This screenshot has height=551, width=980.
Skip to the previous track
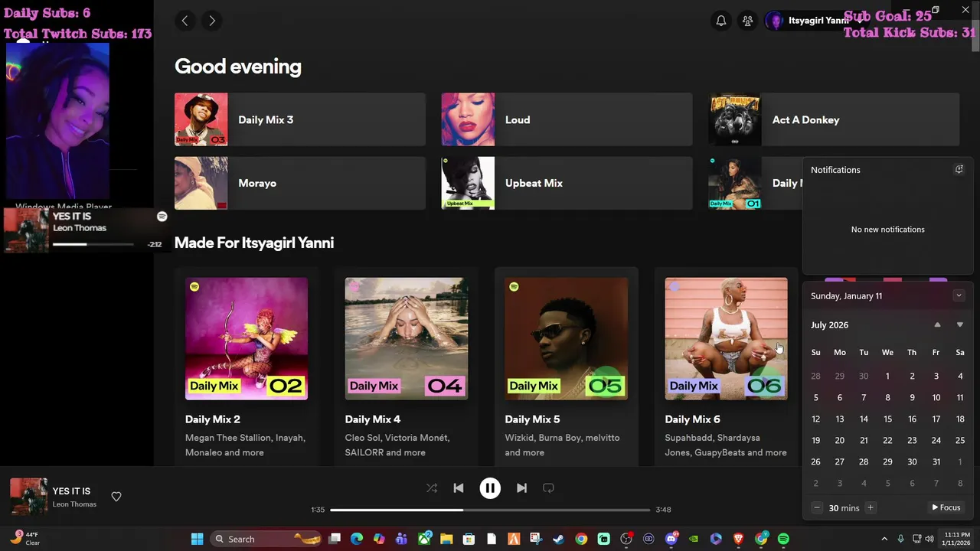(x=459, y=487)
